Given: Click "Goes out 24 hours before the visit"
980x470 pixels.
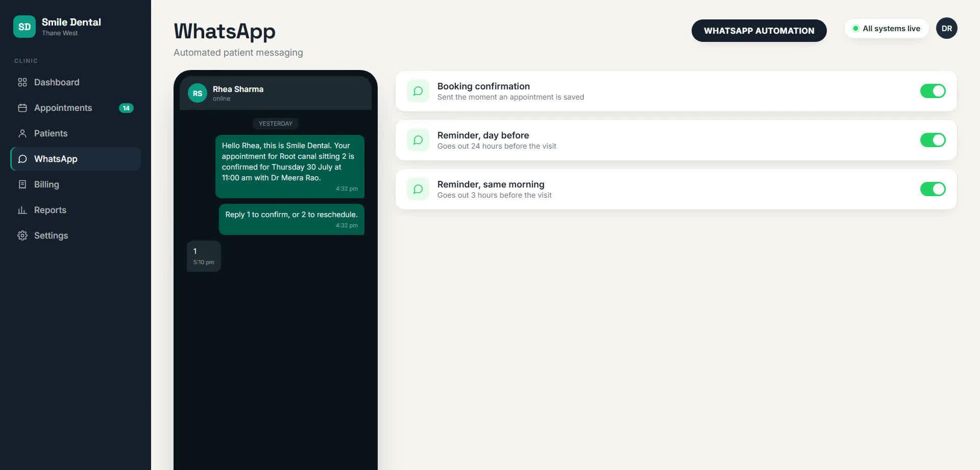Looking at the screenshot, I should [x=497, y=146].
